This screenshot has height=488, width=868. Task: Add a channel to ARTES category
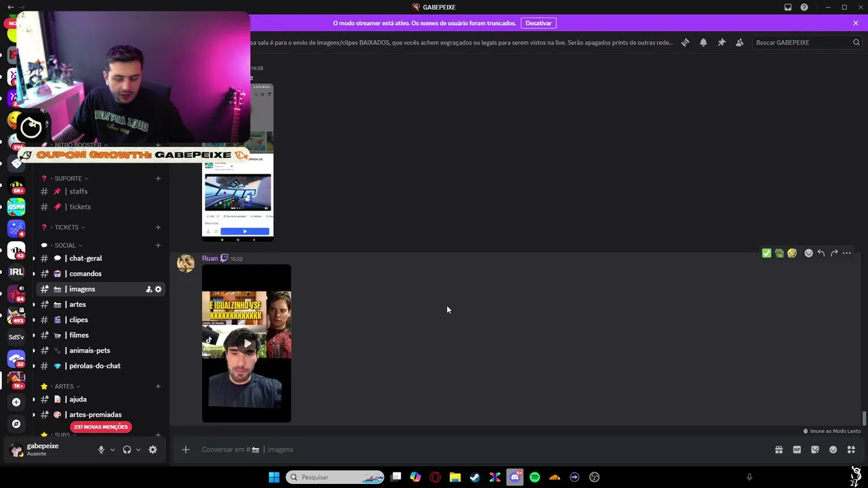click(158, 386)
